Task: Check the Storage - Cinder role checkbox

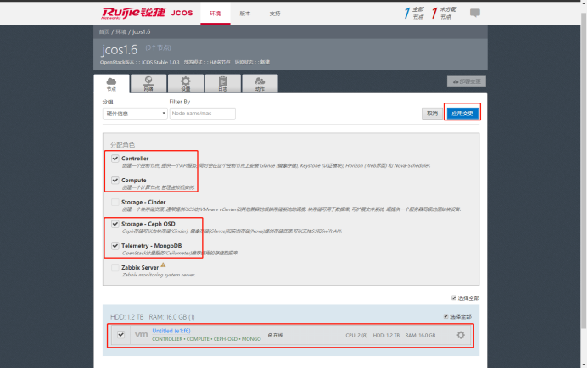Action: [115, 202]
